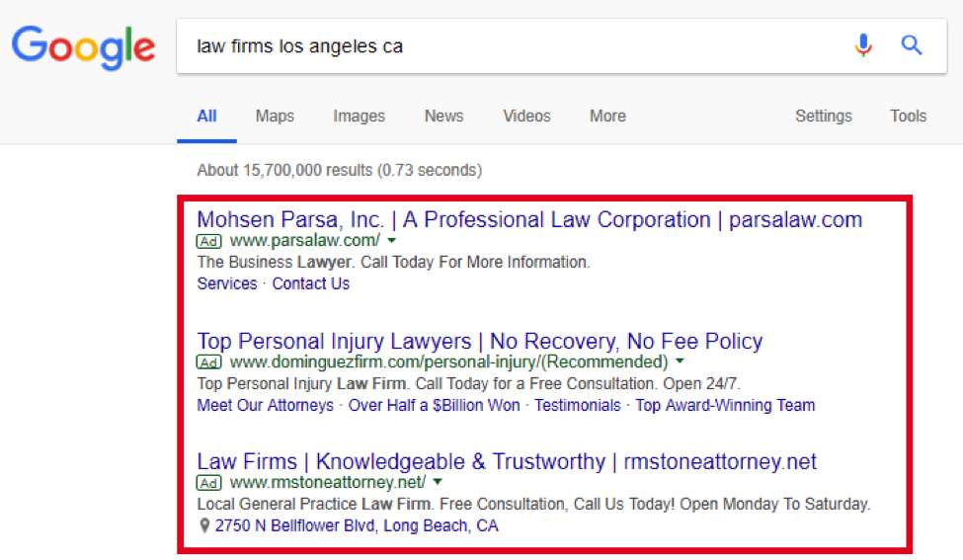
Task: Click the Contact Us sitelink
Action: [x=311, y=283]
